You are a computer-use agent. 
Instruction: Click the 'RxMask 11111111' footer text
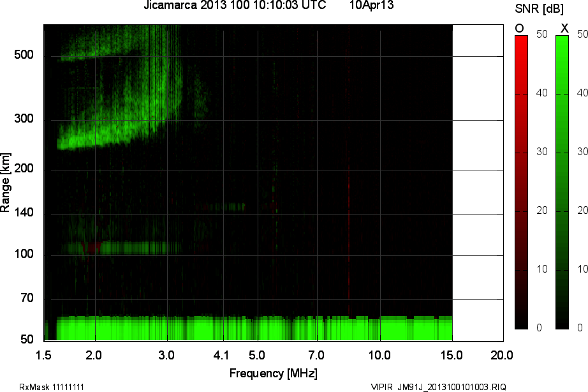[52, 387]
